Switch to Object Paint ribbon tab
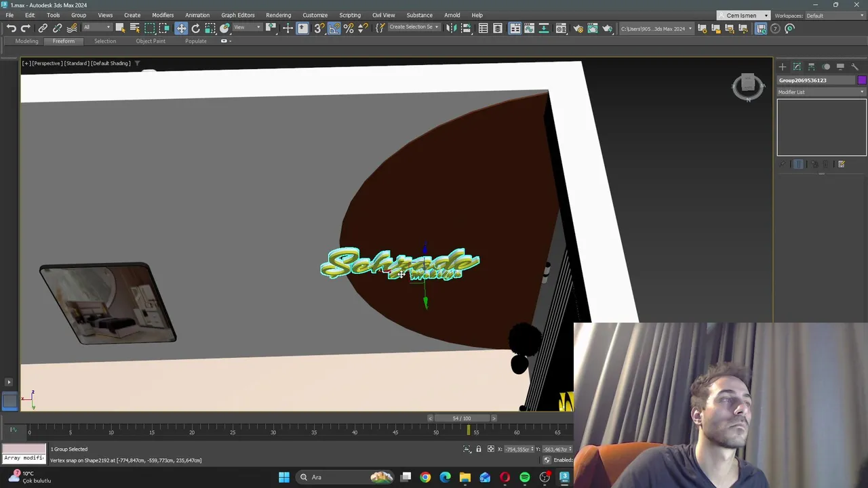Viewport: 868px width, 488px height. [x=151, y=41]
